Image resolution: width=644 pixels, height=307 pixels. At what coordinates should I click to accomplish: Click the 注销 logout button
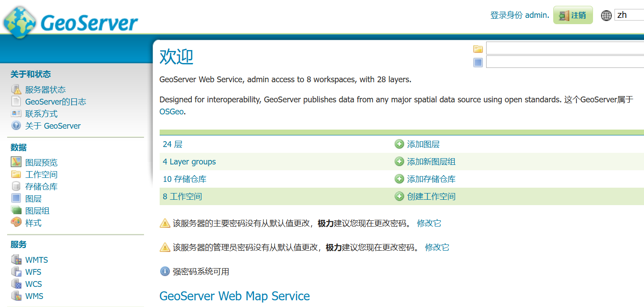[573, 15]
